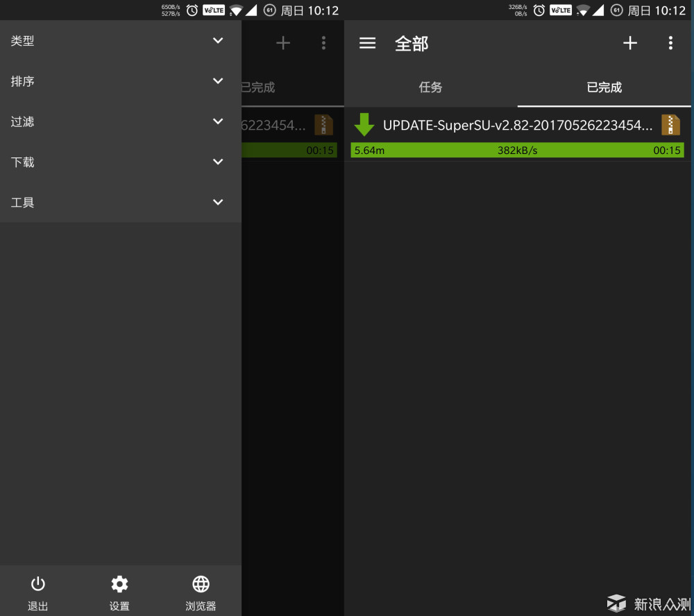
Task: Tap the green 382kB/s progress bar
Action: 518,150
